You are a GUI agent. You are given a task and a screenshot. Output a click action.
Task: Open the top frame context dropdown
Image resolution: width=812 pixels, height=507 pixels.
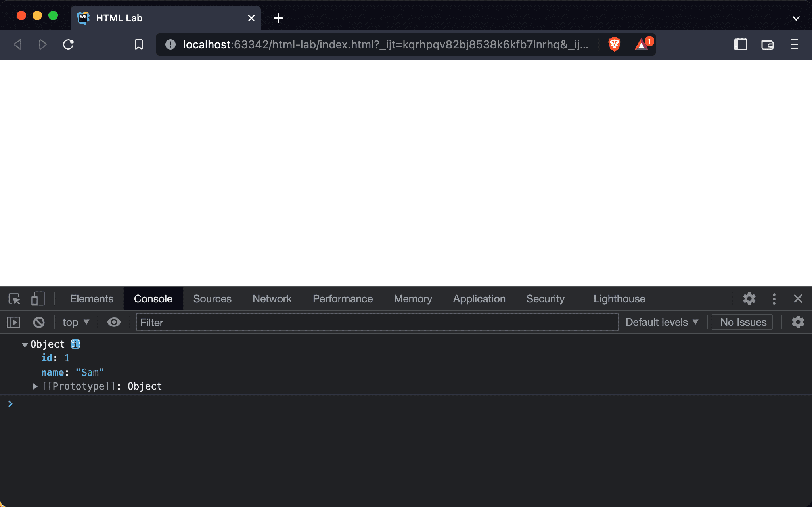(x=75, y=322)
